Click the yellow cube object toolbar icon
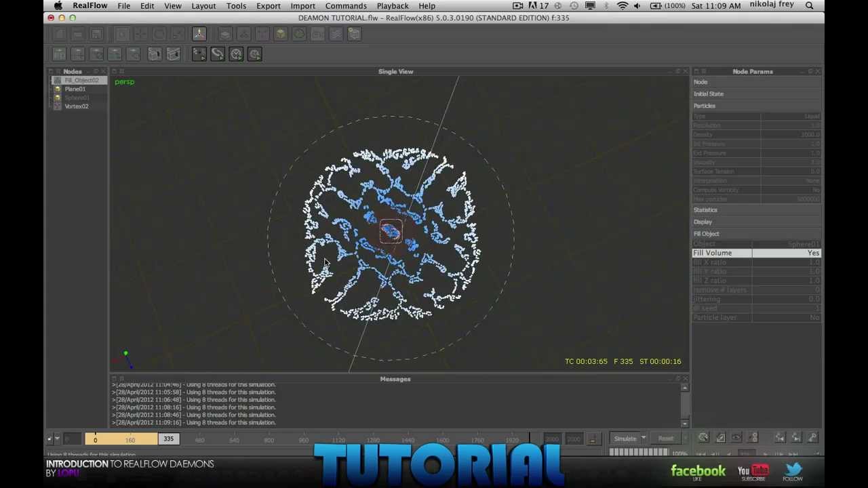Viewport: 868px width, 488px height. (x=281, y=34)
